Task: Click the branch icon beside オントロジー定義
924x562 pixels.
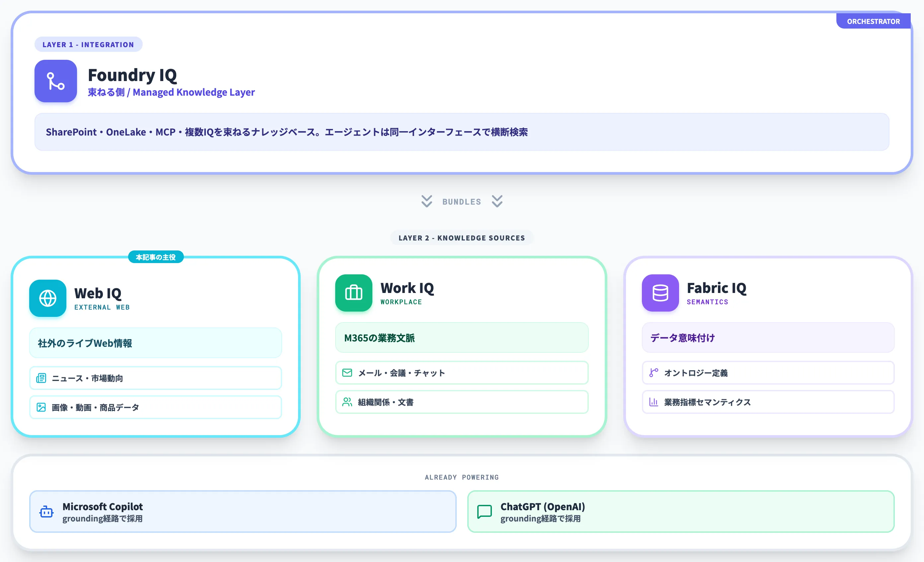Action: (654, 373)
